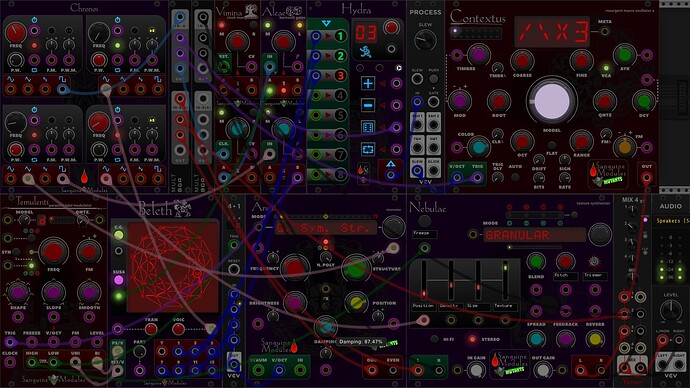Click the LEVEL knob on AUDIO module
Viewport: 690px width, 388px height.
click(x=671, y=310)
